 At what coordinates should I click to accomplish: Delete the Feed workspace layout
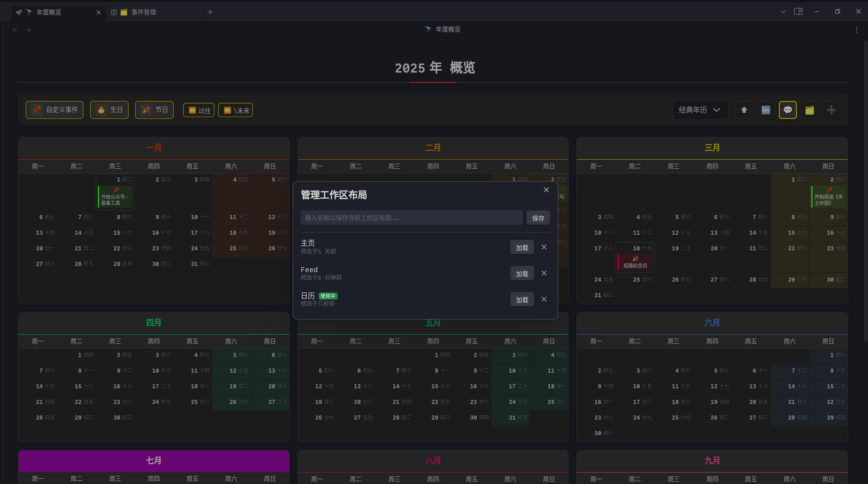pos(544,273)
